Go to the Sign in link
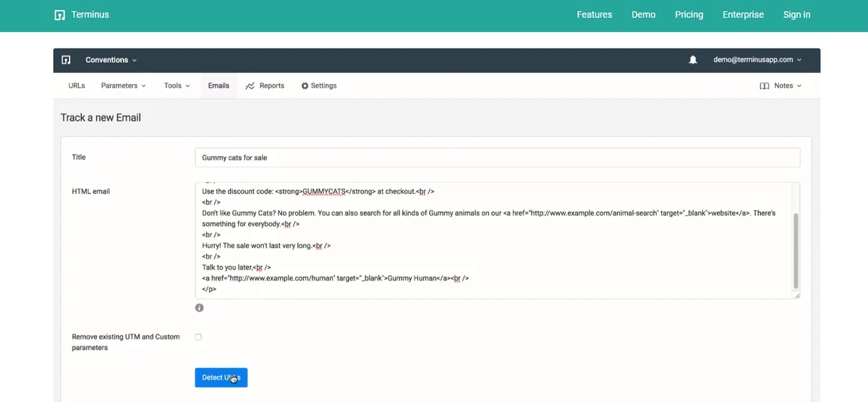This screenshot has width=868, height=402. (x=796, y=14)
